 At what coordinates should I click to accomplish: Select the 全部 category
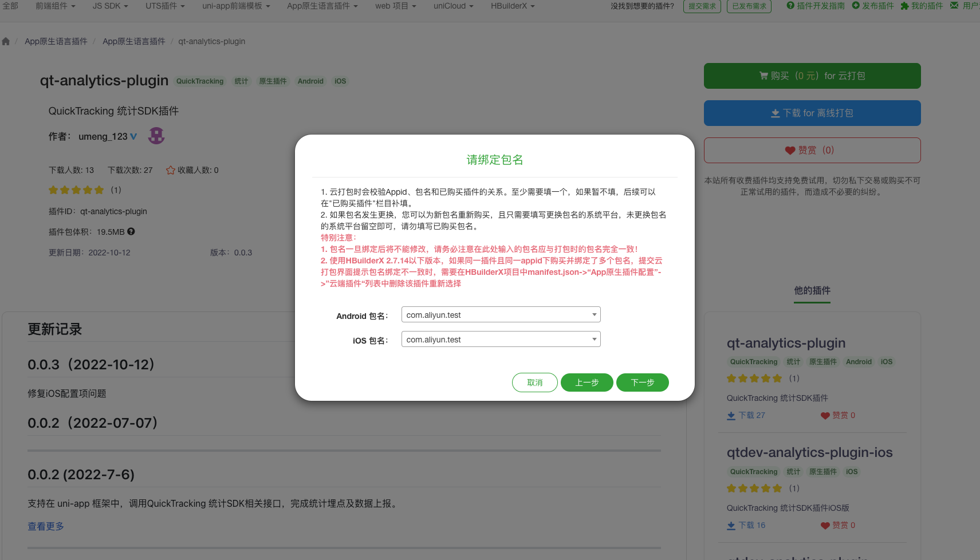tap(10, 6)
